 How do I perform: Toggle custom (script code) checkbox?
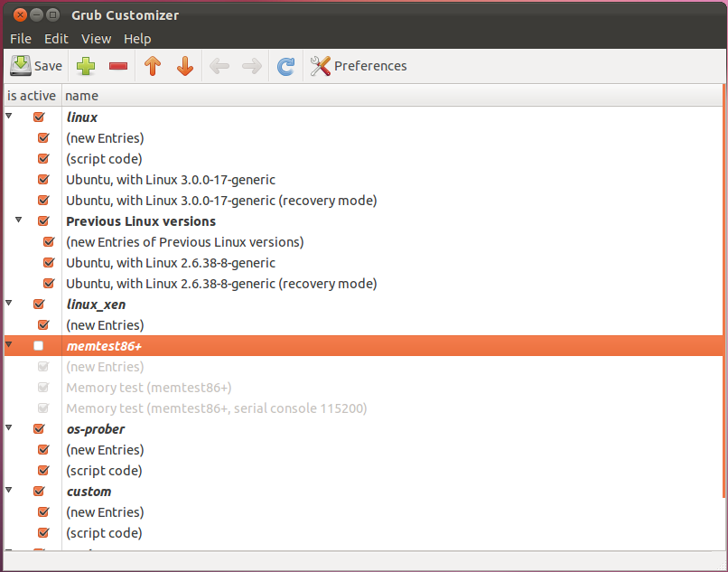coord(43,532)
